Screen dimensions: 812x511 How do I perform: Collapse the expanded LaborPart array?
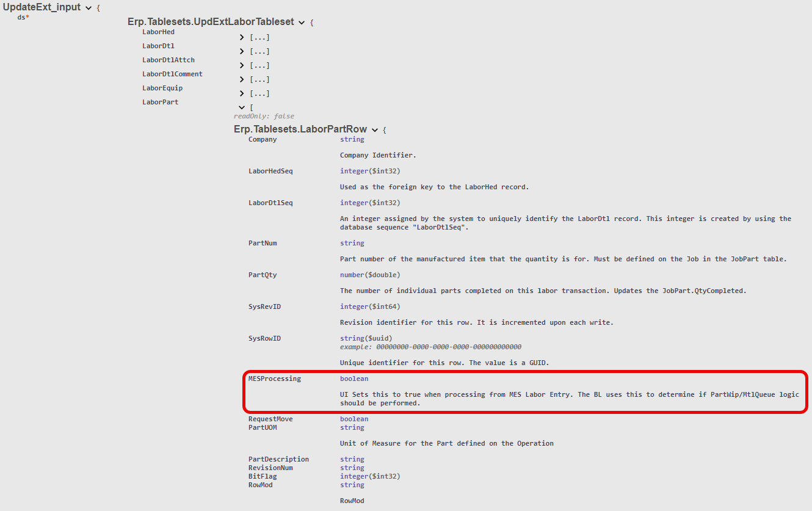[x=242, y=107]
